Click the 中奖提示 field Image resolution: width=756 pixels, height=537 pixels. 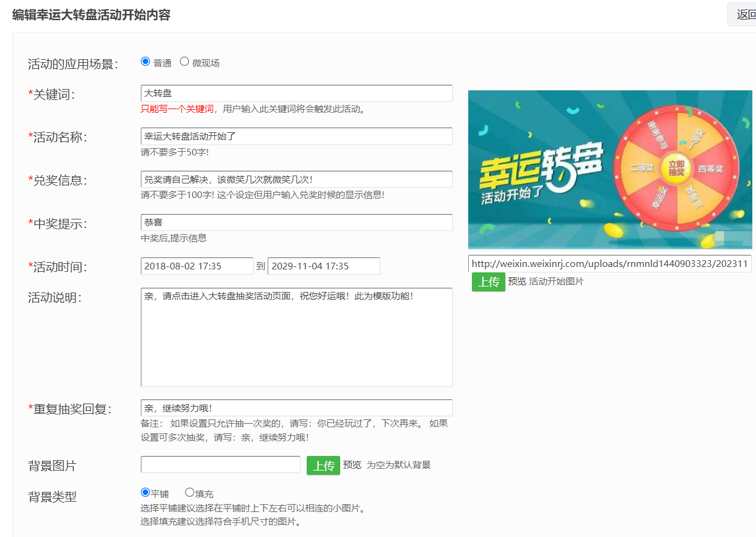296,222
